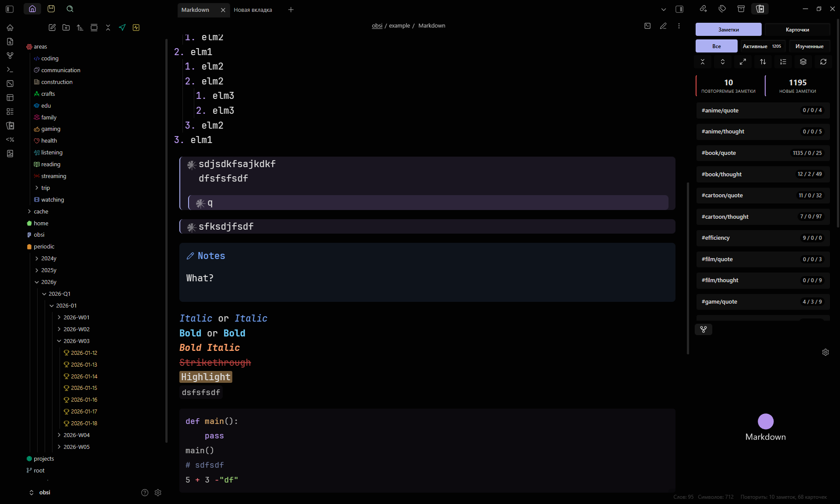Viewport: 840px width, 504px height.
Task: Open graph view from the ribbon
Action: pos(10,56)
